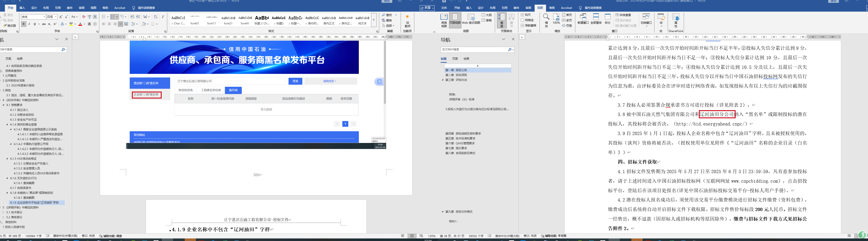Arrange all windows (全部重排)
868x241 pixels.
[x=596, y=19]
